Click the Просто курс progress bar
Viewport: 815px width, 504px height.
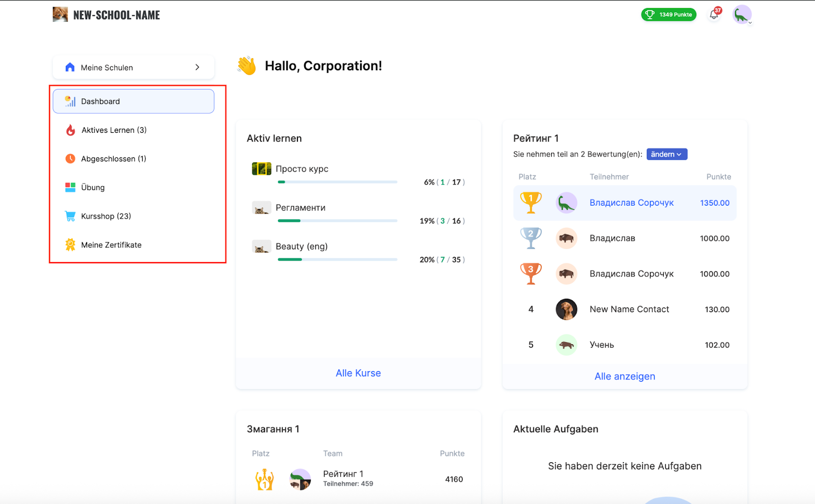(x=337, y=182)
